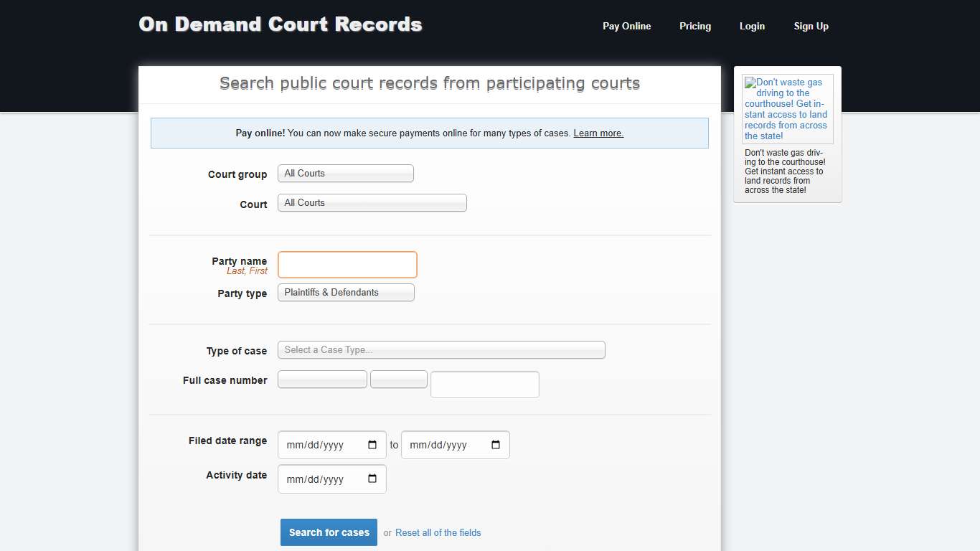This screenshot has width=980, height=551.
Task: Open the Select a Case Type dropdown
Action: pos(441,349)
